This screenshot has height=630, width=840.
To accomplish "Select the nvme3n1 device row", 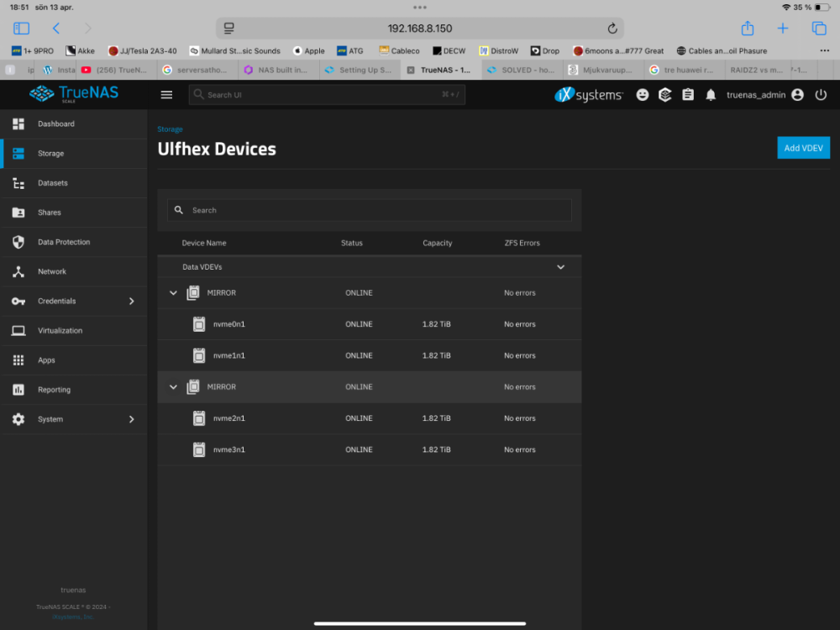I will pos(370,449).
